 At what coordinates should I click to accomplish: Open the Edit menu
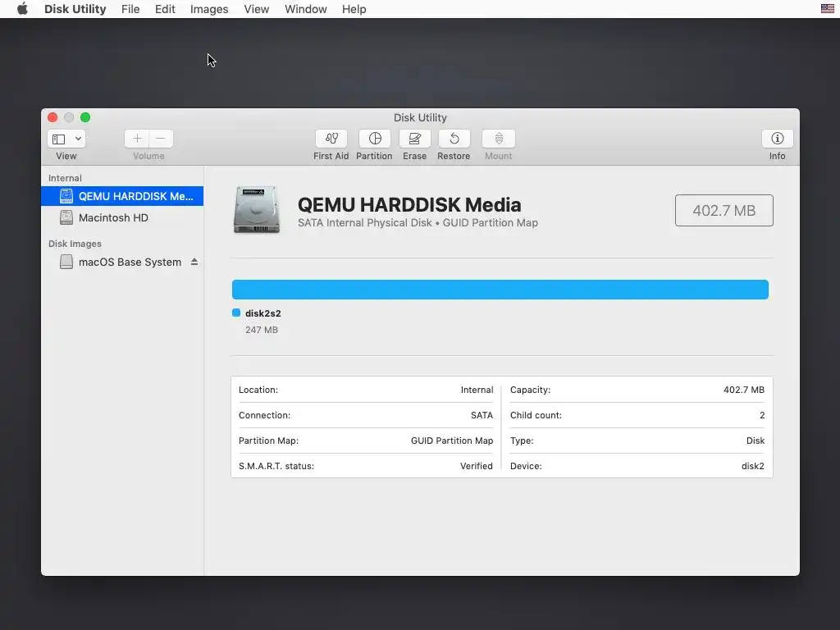[x=165, y=9]
